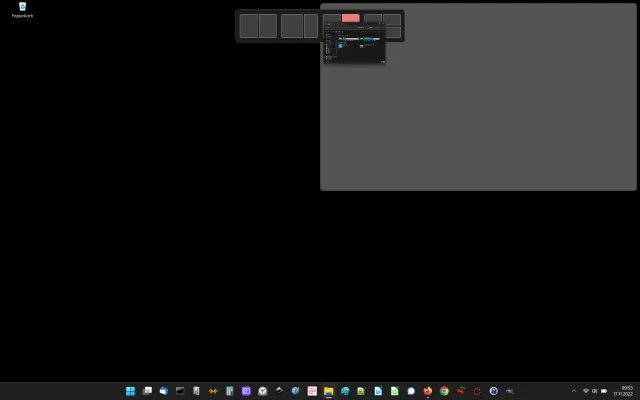Select the highlighted pink snap zone
Viewport: 640px width, 400px height.
[351, 18]
